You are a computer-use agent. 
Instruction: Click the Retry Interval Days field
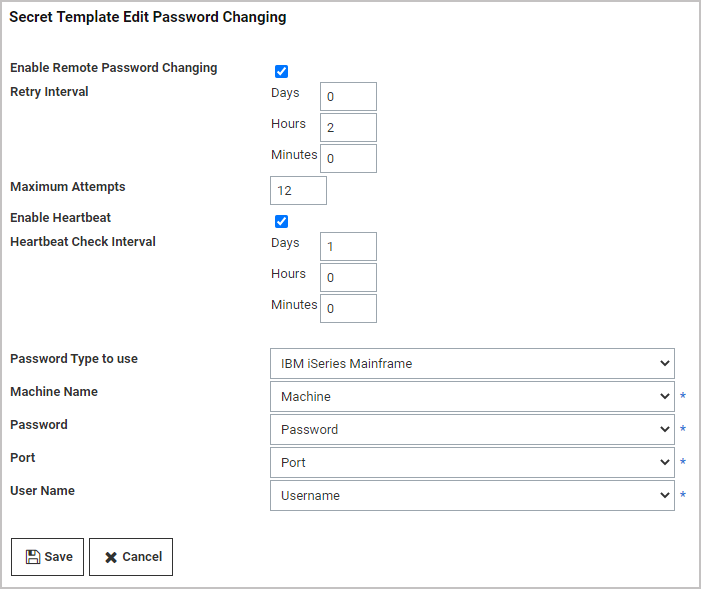[348, 97]
